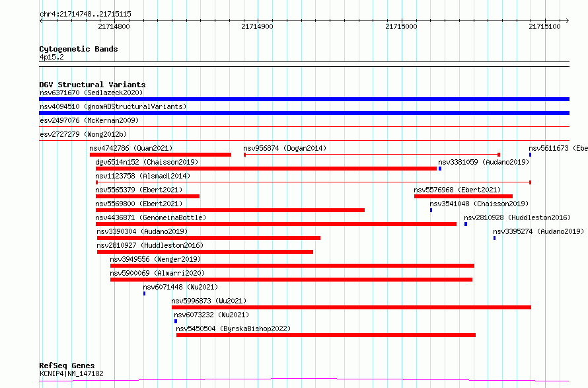Open the nsv2810928 (Huddleston2016) label
The image size is (588, 388).
(517, 217)
